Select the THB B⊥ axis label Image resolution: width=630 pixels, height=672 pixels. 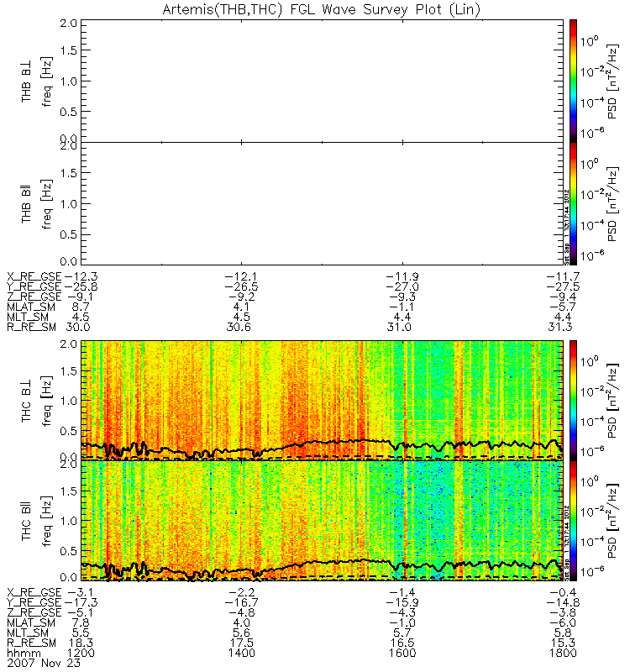[27, 81]
